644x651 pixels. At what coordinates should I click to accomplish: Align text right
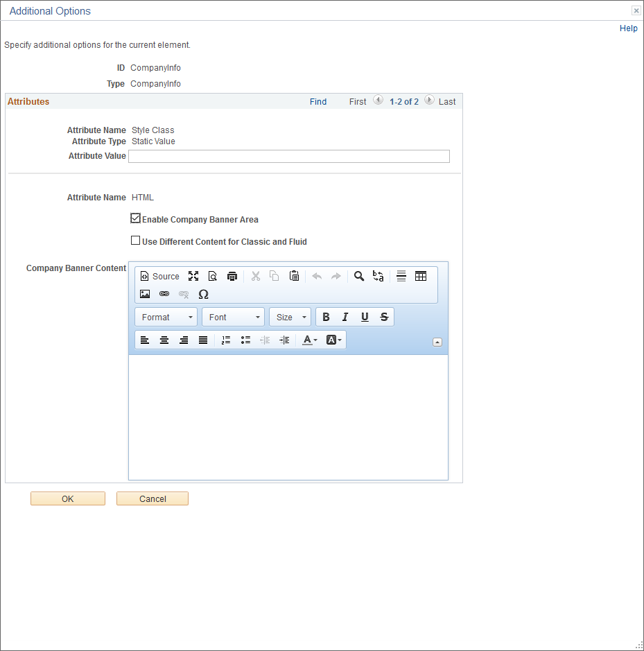pyautogui.click(x=184, y=340)
